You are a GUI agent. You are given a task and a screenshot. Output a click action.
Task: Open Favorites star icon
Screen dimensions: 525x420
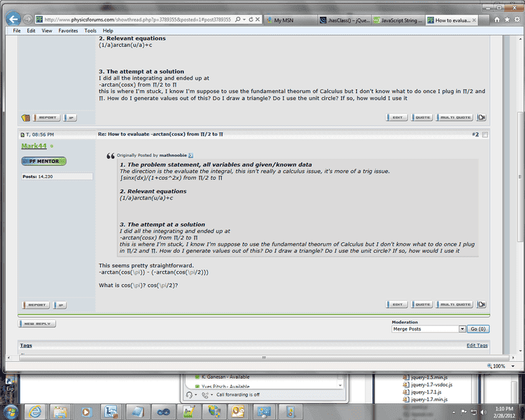pos(507,20)
